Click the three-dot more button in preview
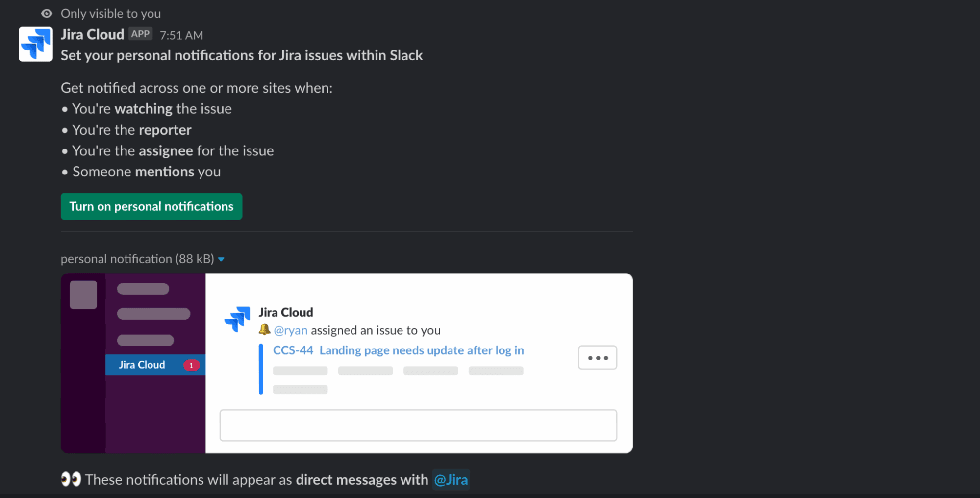The width and height of the screenshot is (980, 498). pyautogui.click(x=598, y=358)
